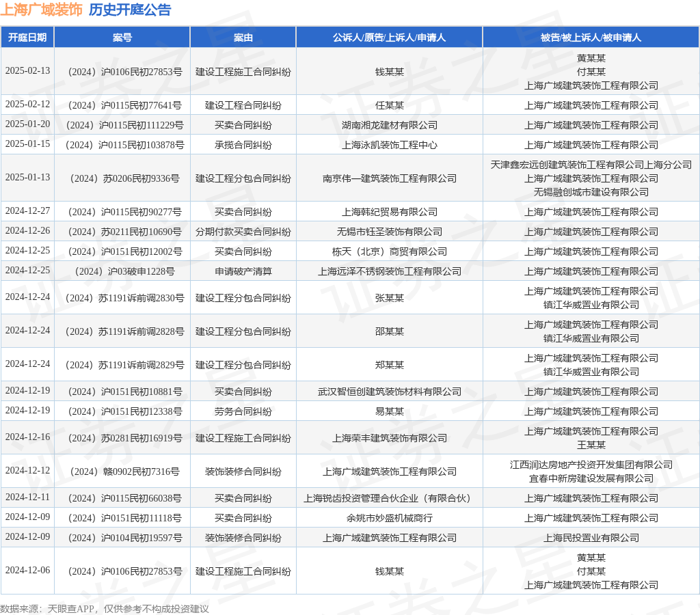Click plaintiff 上海韩纪贸易有限公司
700x615 pixels.
[389, 212]
